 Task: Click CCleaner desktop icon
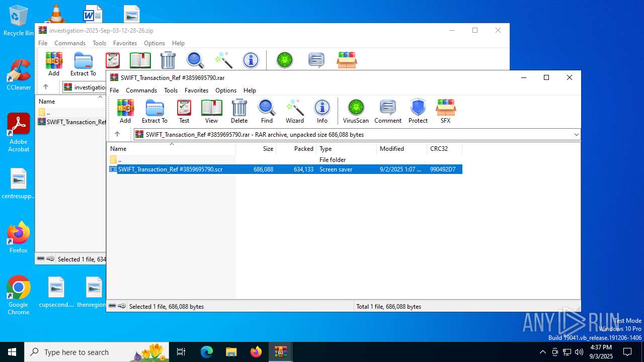[19, 75]
